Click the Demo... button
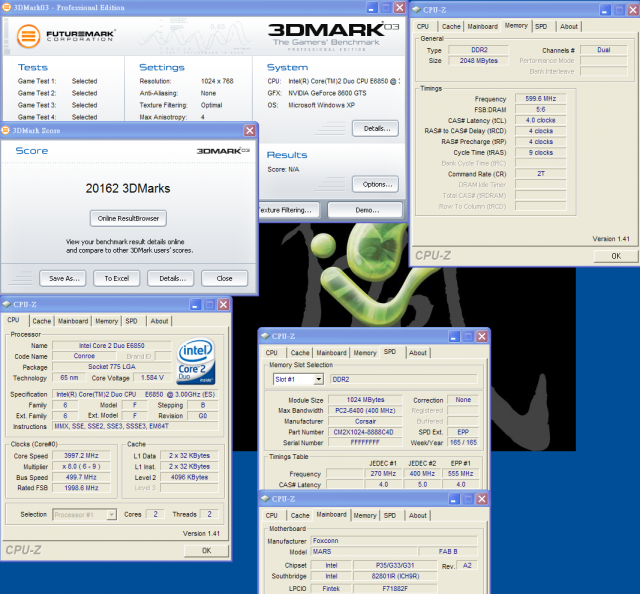640x594 pixels. [x=365, y=210]
